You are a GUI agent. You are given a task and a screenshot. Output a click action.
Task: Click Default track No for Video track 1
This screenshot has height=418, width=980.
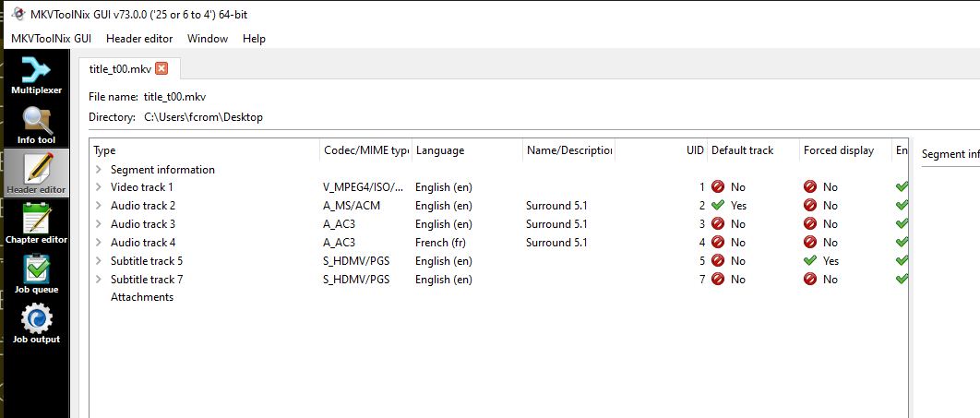(x=728, y=186)
